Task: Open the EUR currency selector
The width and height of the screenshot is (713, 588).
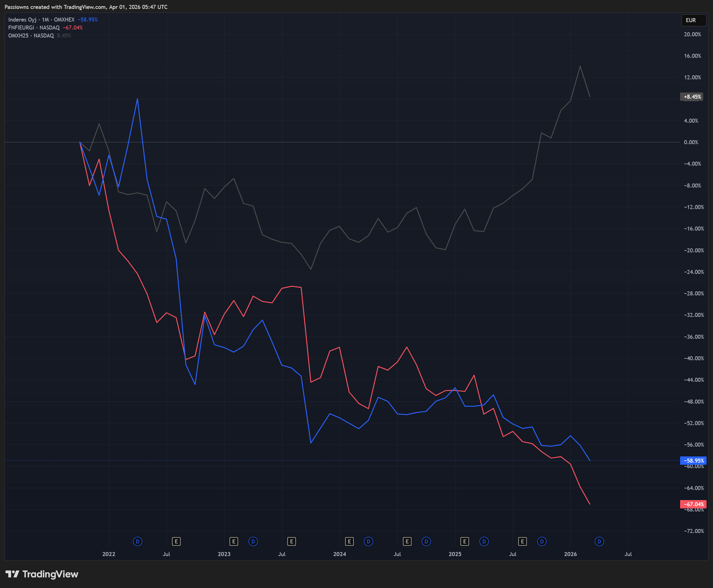Action: click(693, 20)
